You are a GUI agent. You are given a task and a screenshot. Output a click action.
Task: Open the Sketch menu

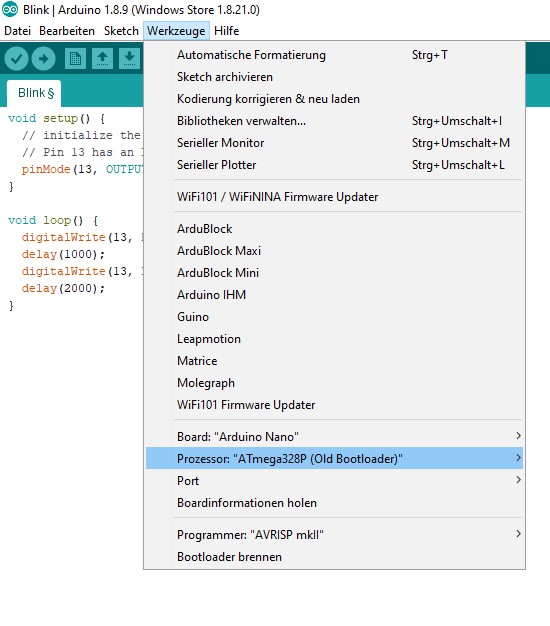point(121,31)
